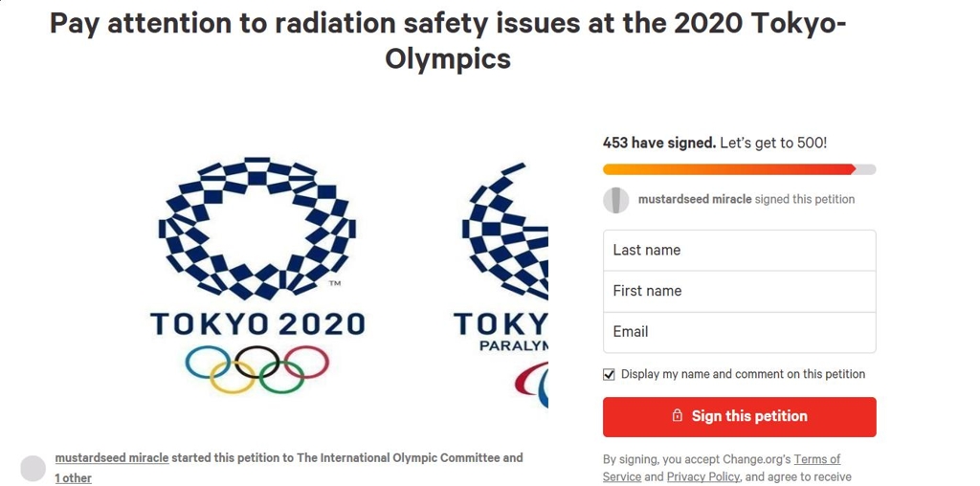
Task: Click mustardseed miracle name in signed notice
Action: (x=695, y=200)
